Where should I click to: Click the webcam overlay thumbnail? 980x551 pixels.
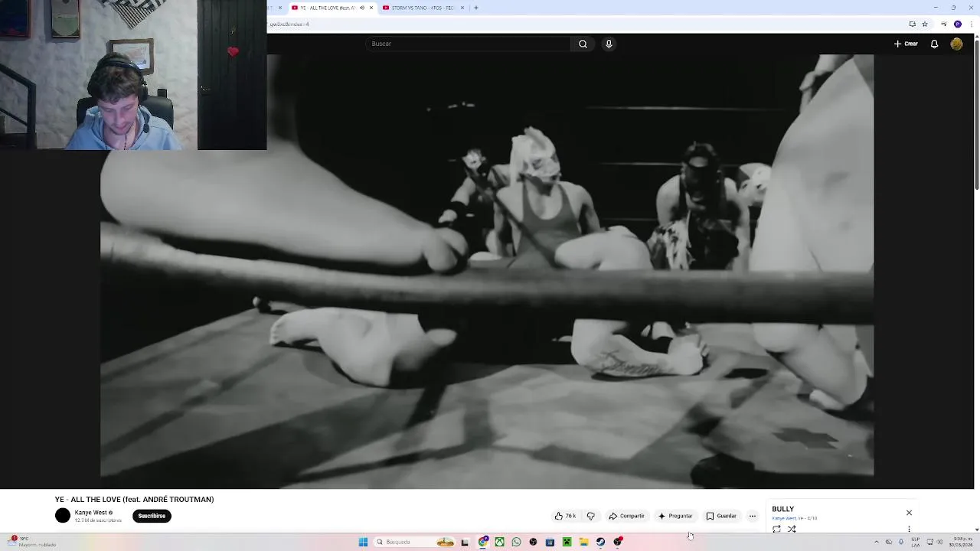tap(133, 75)
